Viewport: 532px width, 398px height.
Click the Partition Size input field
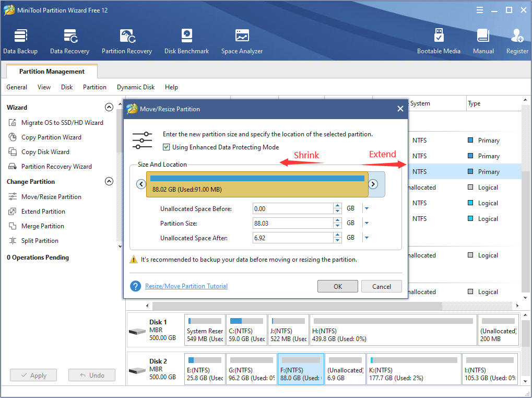tap(293, 223)
